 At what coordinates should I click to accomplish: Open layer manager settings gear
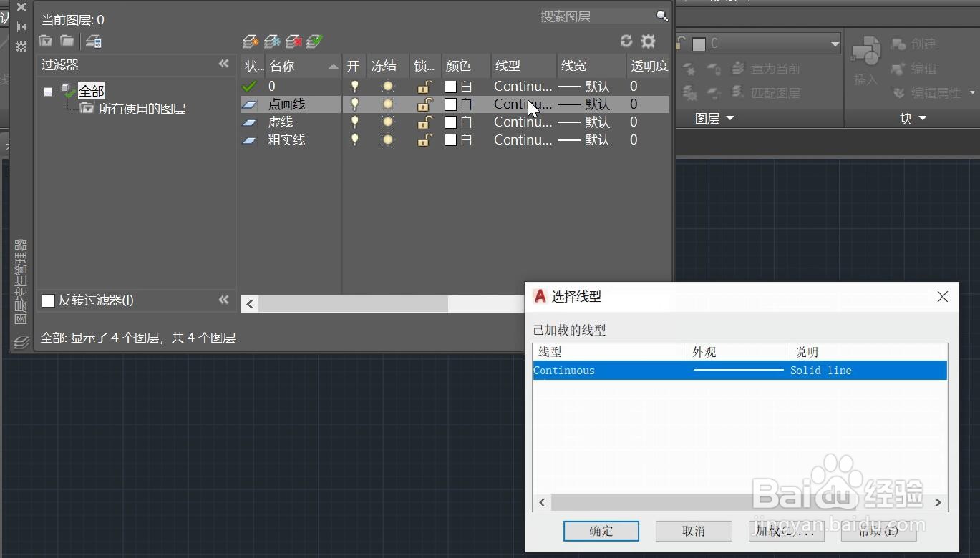click(x=648, y=41)
